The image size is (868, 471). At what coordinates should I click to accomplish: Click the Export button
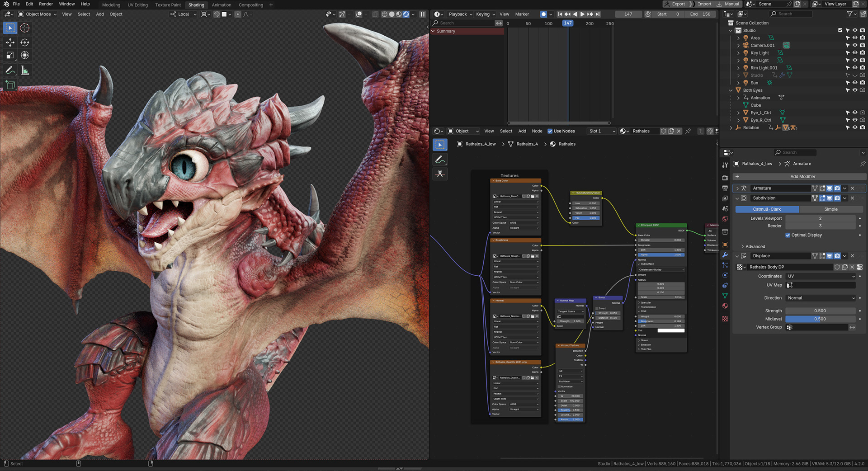coord(675,4)
